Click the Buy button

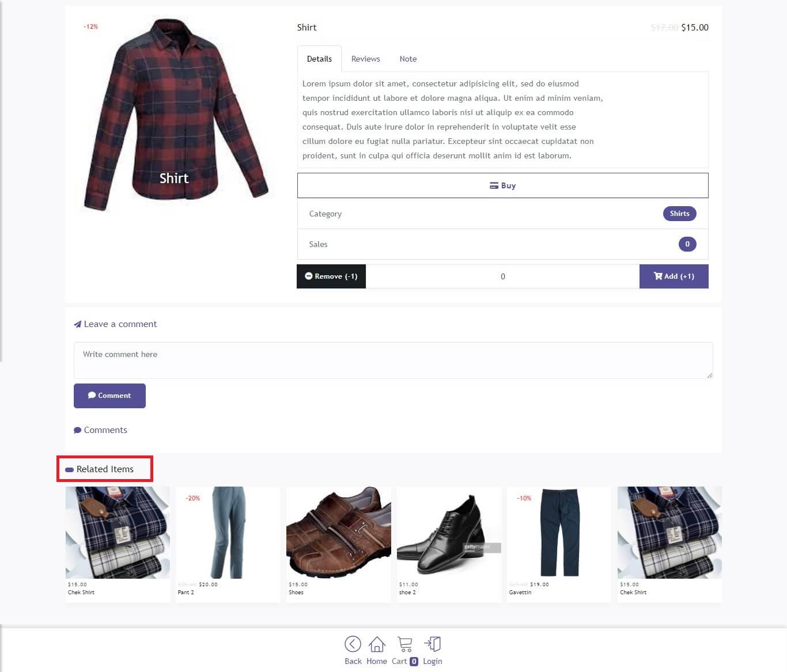[502, 185]
